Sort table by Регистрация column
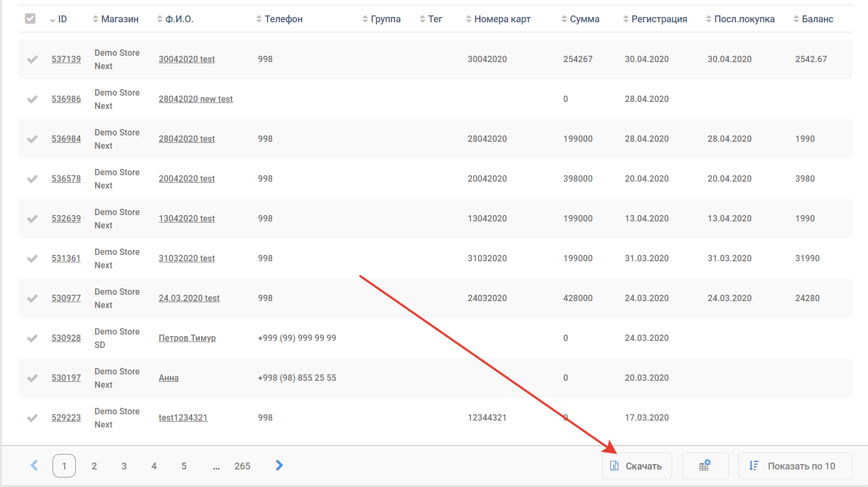This screenshot has width=868, height=487. pyautogui.click(x=655, y=19)
